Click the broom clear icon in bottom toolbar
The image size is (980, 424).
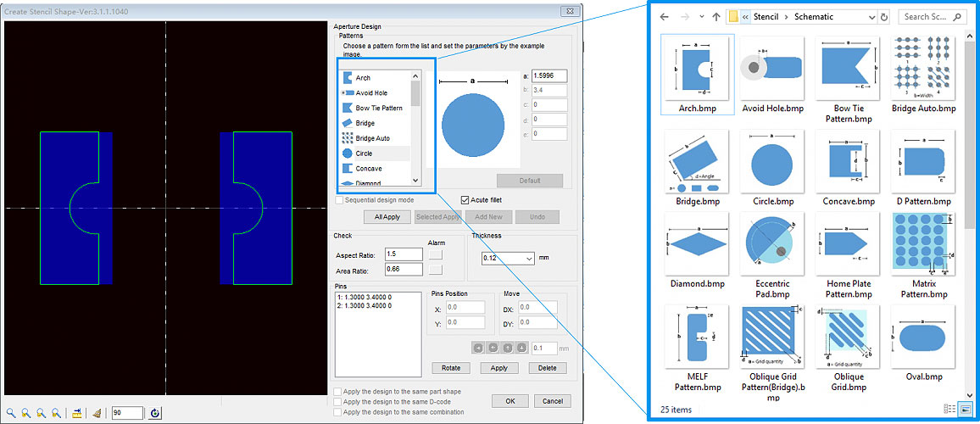pyautogui.click(x=97, y=413)
